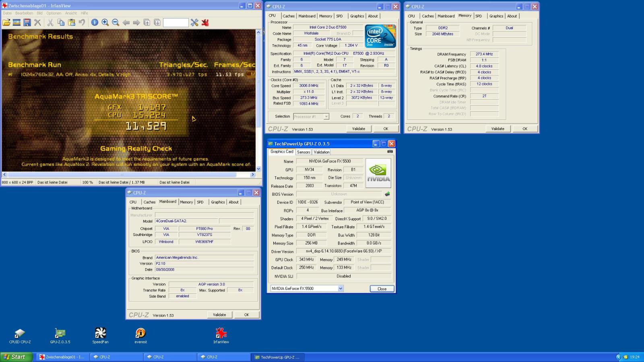Open GPU-Z.0.3.5 desktop shortcut
Viewport: 644px width, 362px height.
point(60,336)
